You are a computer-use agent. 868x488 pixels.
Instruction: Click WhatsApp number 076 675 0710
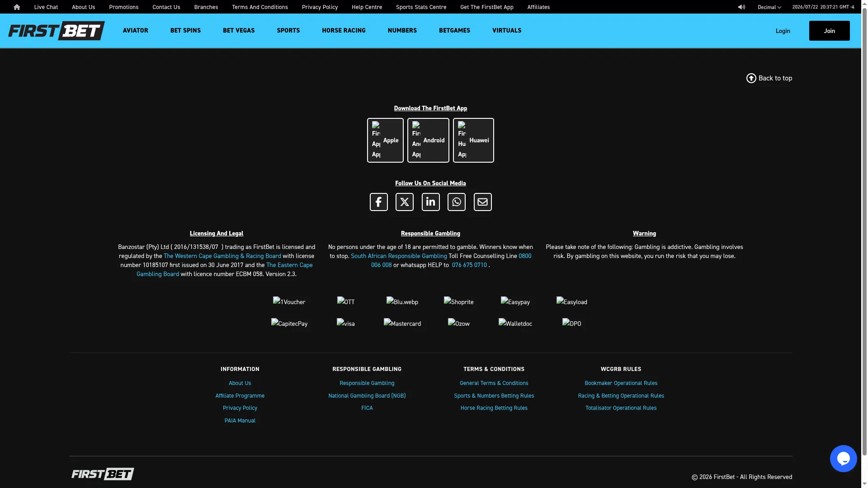point(469,265)
